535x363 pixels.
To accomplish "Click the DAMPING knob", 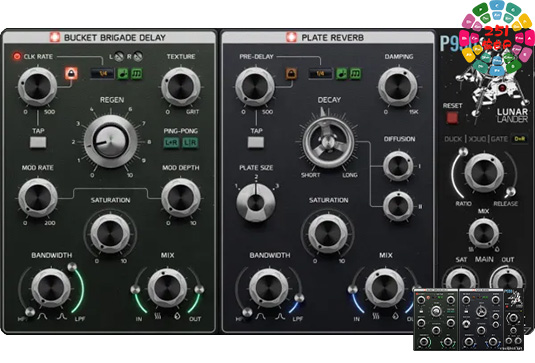I will click(398, 87).
